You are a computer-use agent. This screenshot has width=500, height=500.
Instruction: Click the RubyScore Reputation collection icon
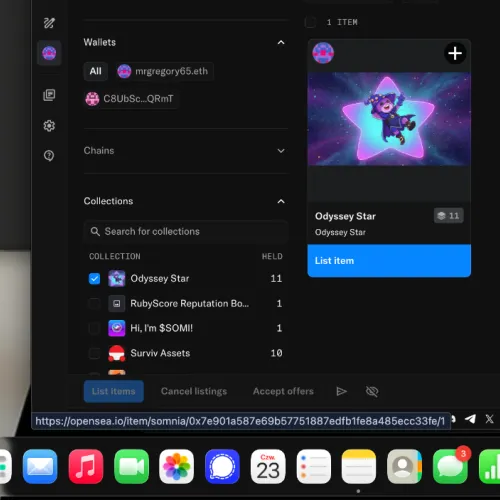[116, 303]
